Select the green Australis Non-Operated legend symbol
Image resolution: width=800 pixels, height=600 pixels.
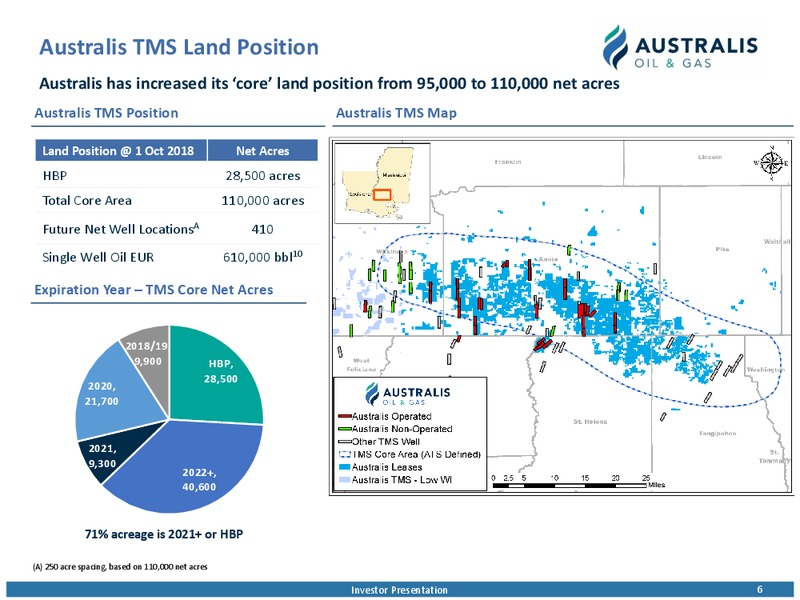click(345, 429)
